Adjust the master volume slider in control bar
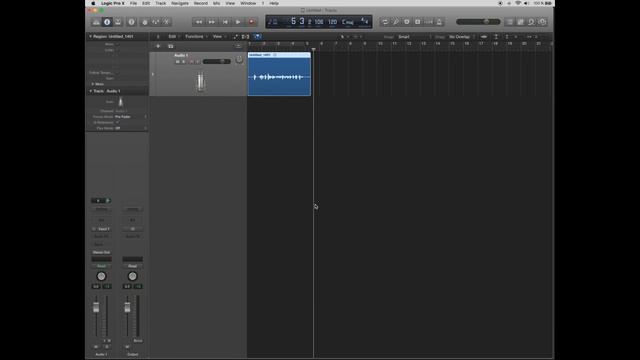The height and width of the screenshot is (360, 640). click(x=478, y=22)
